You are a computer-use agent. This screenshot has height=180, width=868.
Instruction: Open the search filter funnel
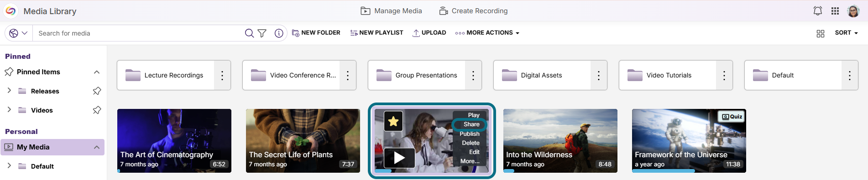tap(262, 33)
